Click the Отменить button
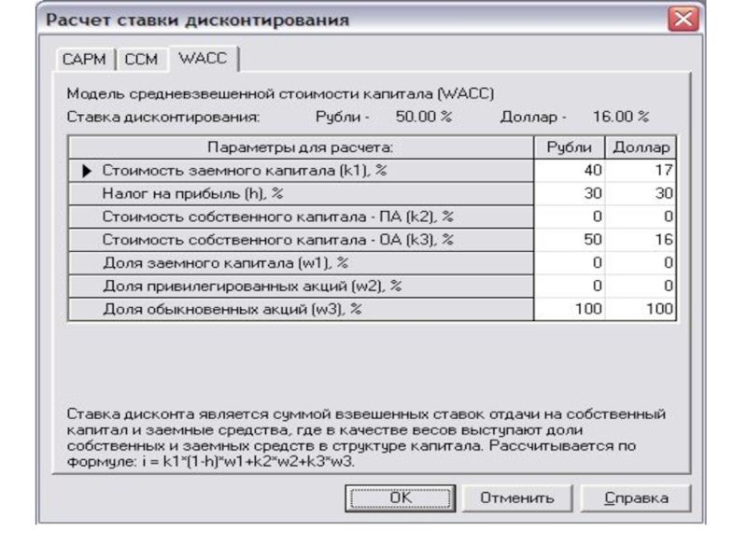 tap(517, 498)
